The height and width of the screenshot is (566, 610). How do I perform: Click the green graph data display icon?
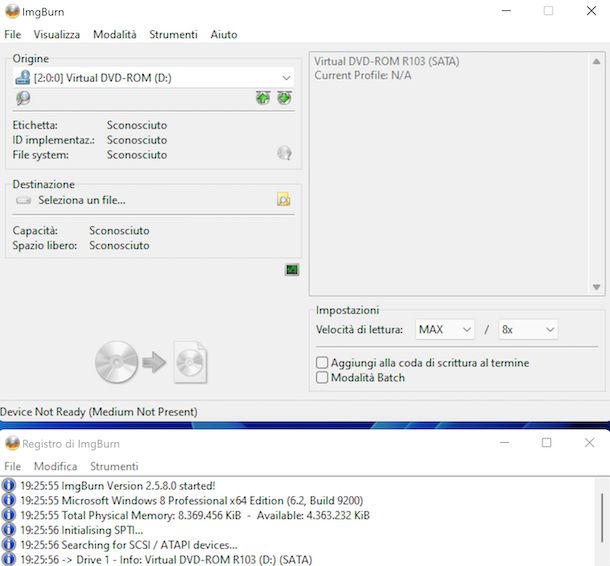(x=292, y=270)
